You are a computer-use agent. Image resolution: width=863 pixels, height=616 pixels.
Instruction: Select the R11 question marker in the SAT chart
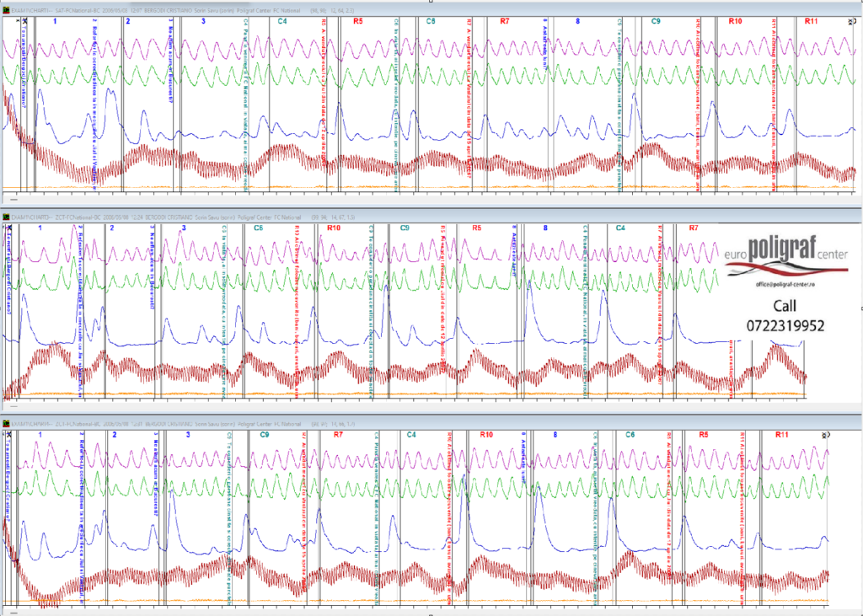click(811, 21)
